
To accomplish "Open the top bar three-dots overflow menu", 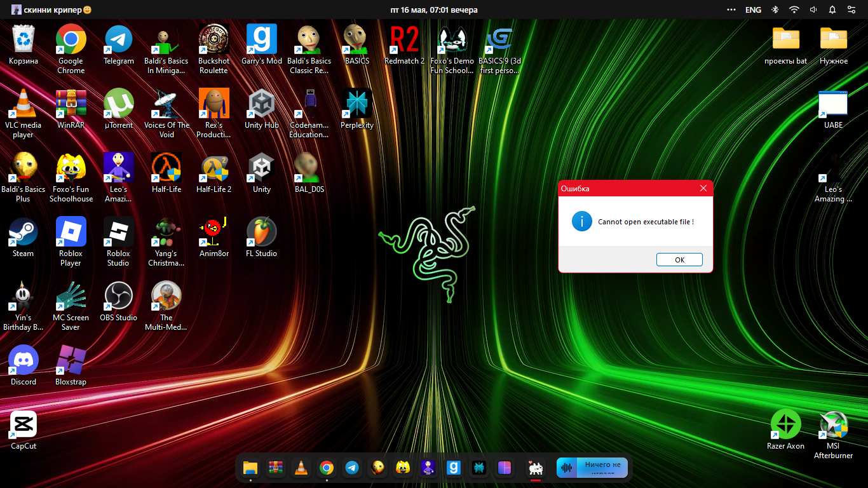I will pos(733,10).
